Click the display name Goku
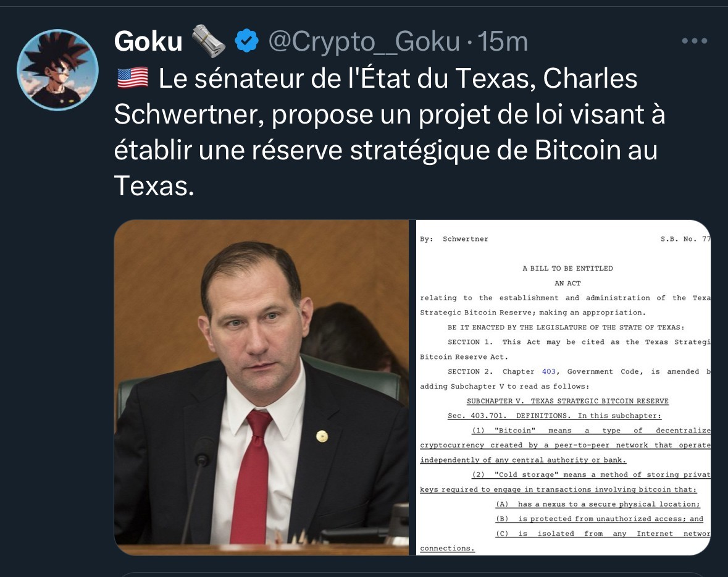Screen dimensions: 728x577 [148, 41]
